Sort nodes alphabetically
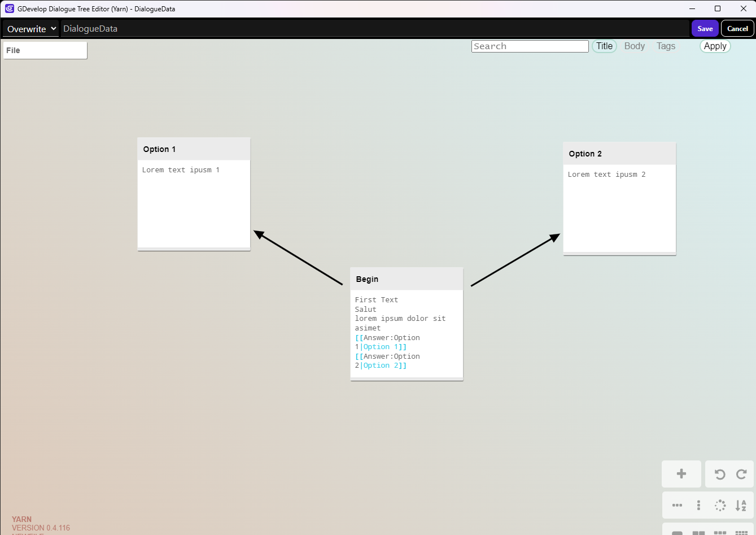This screenshot has width=756, height=535. coord(741,505)
